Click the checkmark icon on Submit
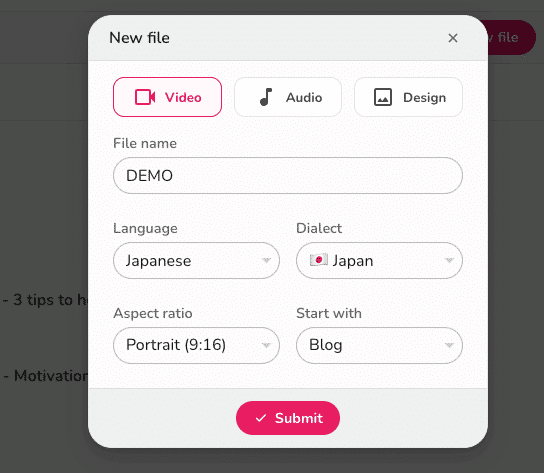The width and height of the screenshot is (544, 473). point(261,418)
